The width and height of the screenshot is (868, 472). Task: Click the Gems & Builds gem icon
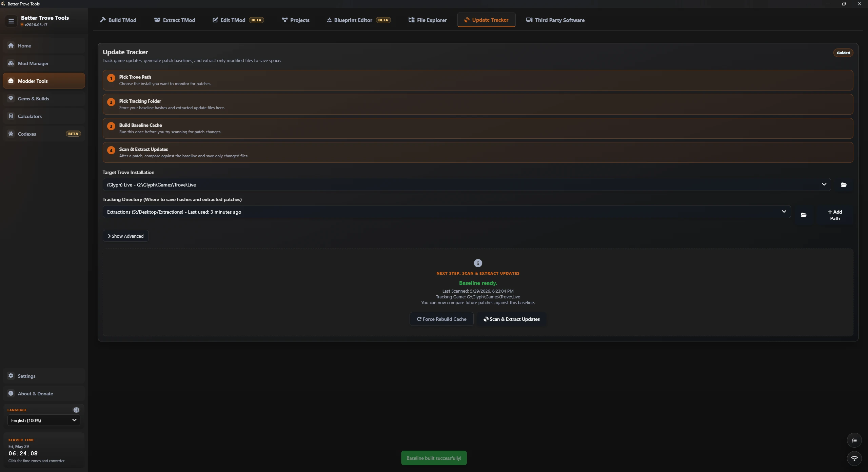point(11,98)
